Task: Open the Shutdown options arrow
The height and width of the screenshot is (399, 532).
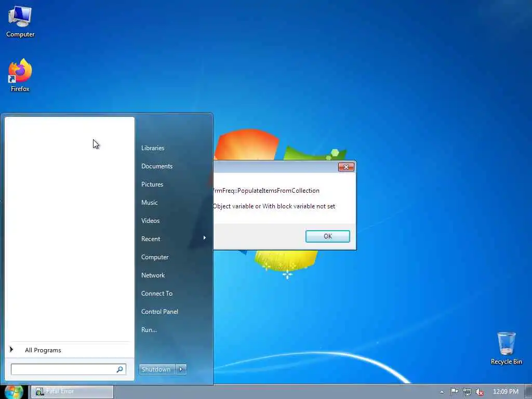Action: coord(181,369)
